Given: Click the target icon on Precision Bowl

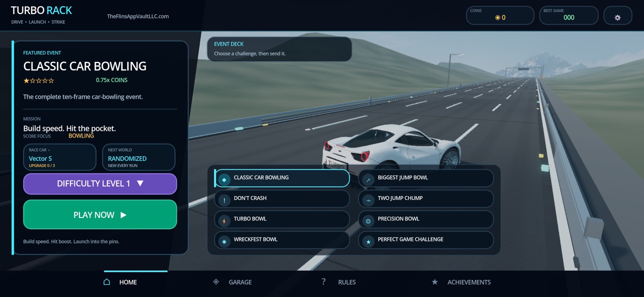Looking at the screenshot, I should (368, 220).
